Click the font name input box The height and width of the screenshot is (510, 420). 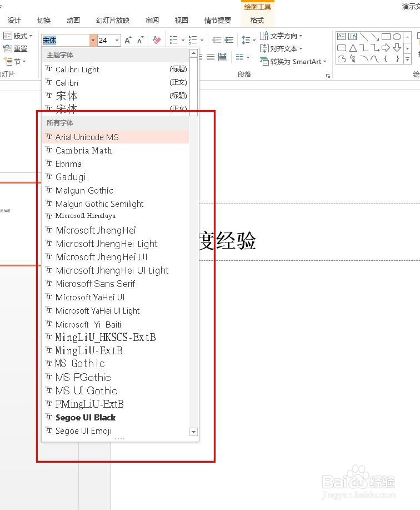[x=66, y=41]
